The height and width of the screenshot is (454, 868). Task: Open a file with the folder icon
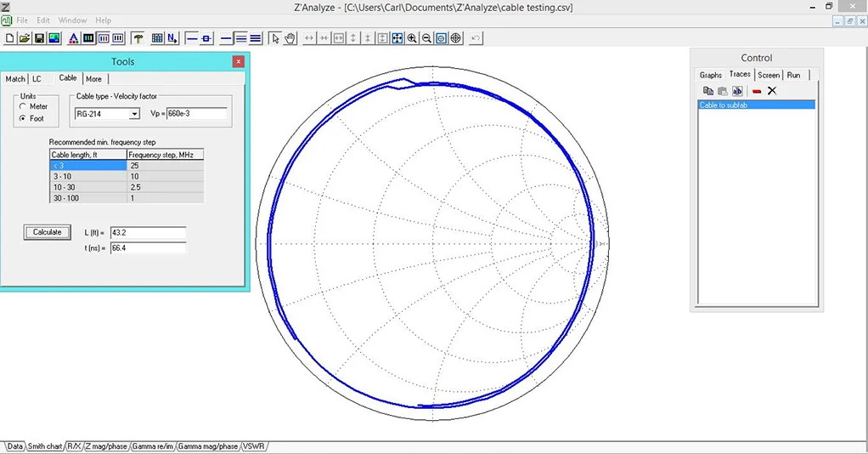pos(25,38)
